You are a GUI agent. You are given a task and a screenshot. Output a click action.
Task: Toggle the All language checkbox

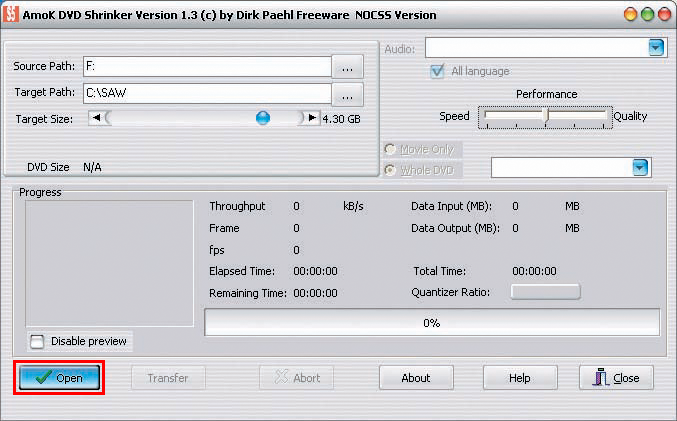pyautogui.click(x=437, y=71)
